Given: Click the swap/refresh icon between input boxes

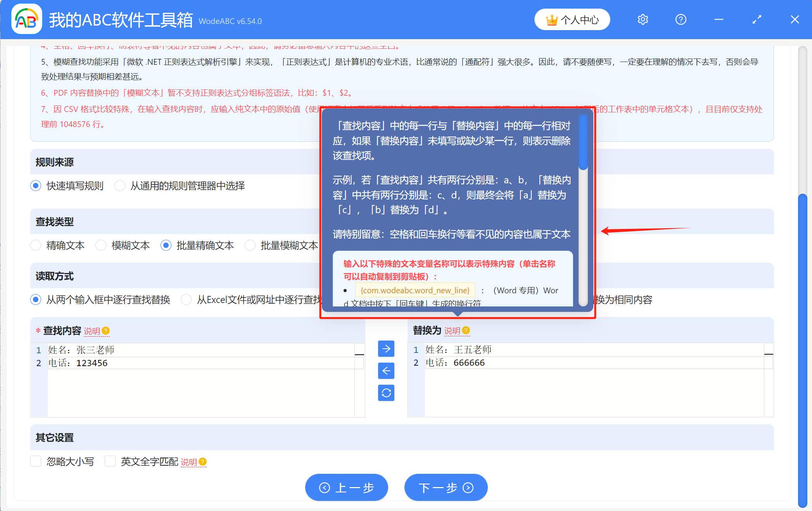Looking at the screenshot, I should pyautogui.click(x=386, y=393).
